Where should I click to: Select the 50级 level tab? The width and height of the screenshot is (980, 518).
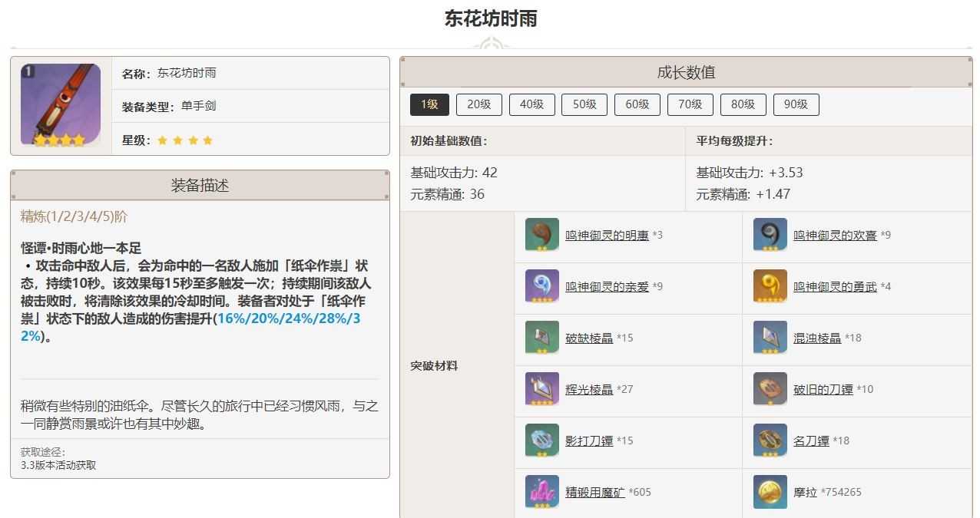click(584, 104)
